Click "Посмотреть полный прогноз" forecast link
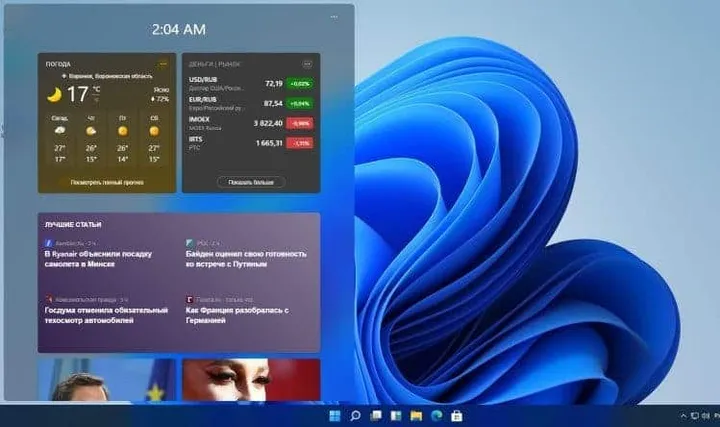Image resolution: width=720 pixels, height=427 pixels. tap(107, 183)
